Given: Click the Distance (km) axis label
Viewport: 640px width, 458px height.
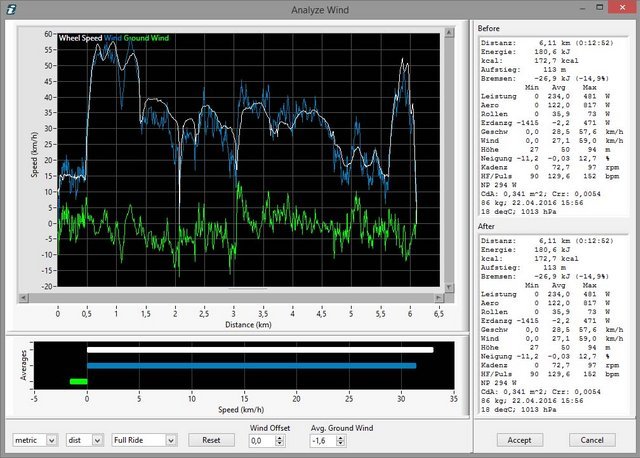Looking at the screenshot, I should tap(248, 325).
